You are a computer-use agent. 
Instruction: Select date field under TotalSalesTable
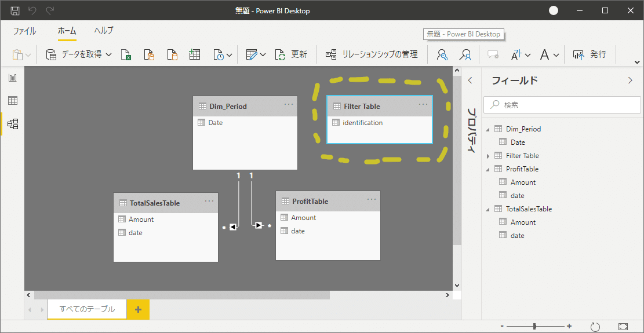(x=517, y=236)
